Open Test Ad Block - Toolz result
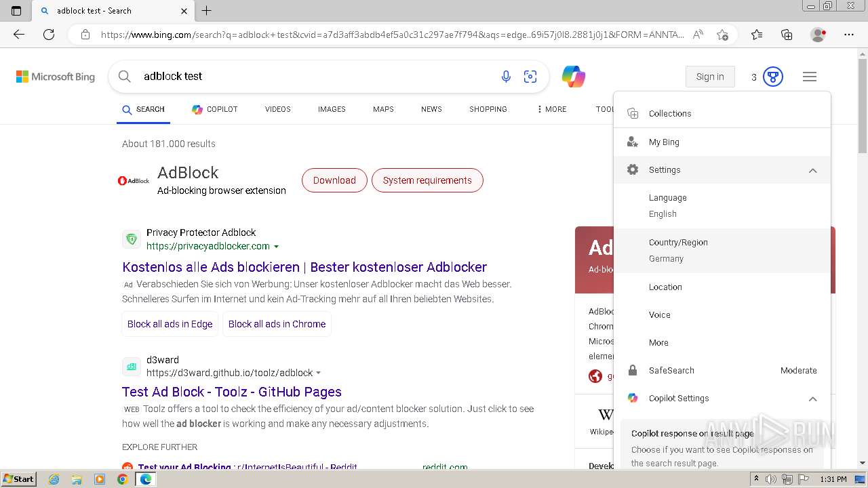The image size is (868, 488). 232,392
